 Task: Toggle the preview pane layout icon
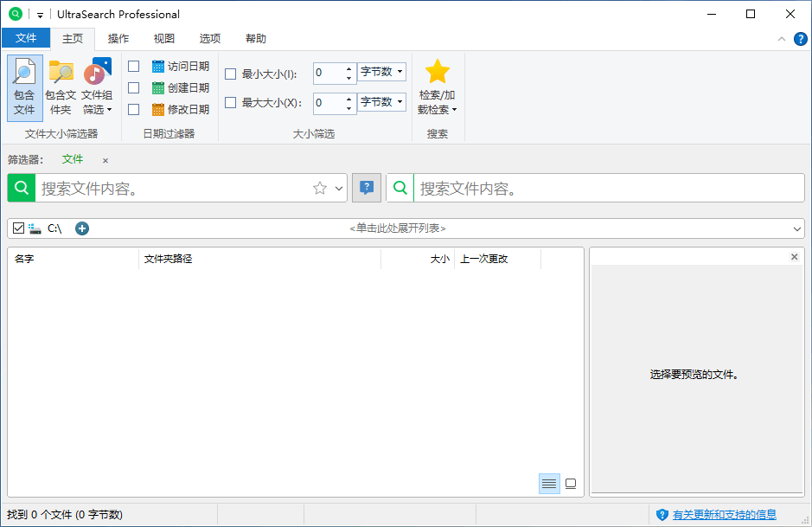(571, 483)
